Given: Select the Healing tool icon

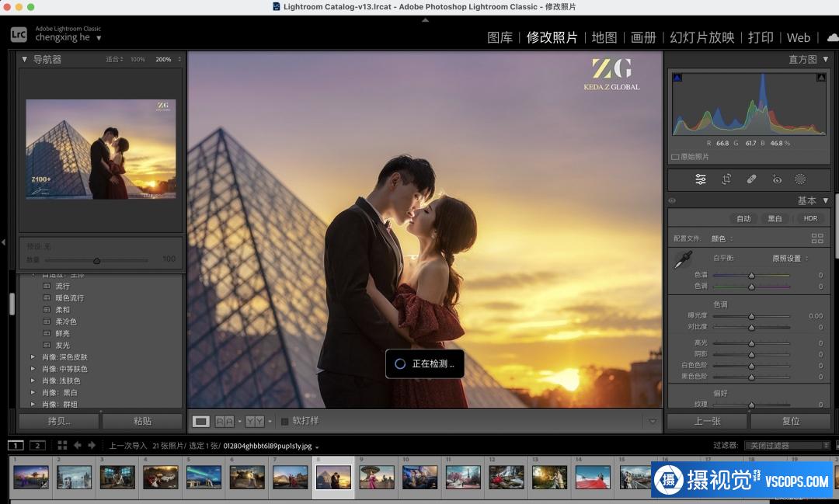Looking at the screenshot, I should [x=752, y=179].
